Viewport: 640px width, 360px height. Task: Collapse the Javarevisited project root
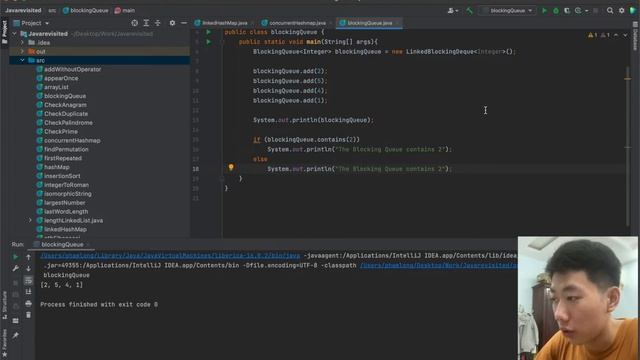(14, 34)
